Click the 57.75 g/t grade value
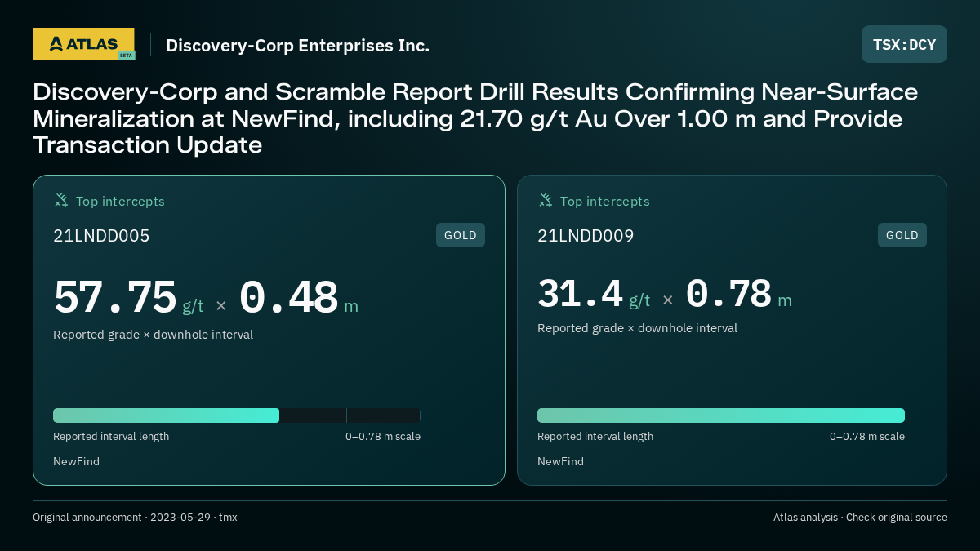 click(128, 297)
